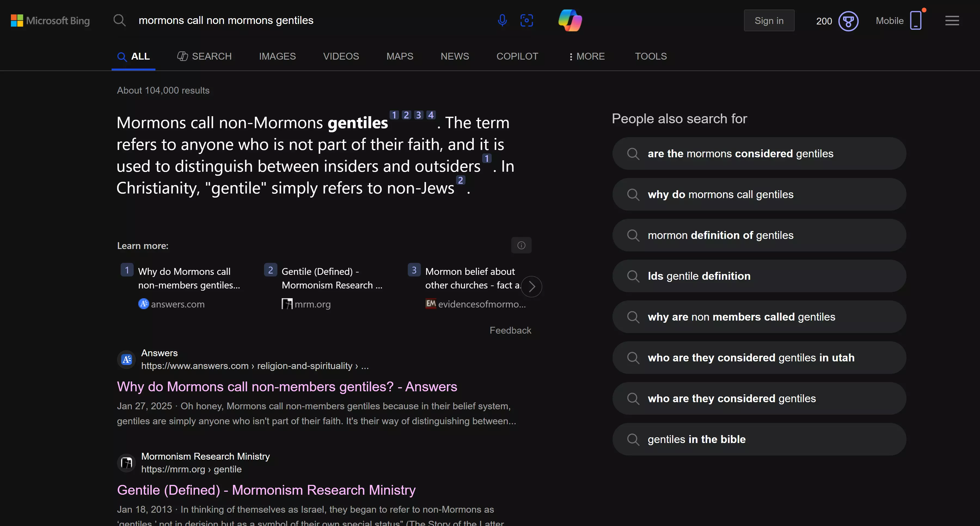The height and width of the screenshot is (526, 980).
Task: Click the answers.com favicon in Learn more
Action: pos(143,304)
